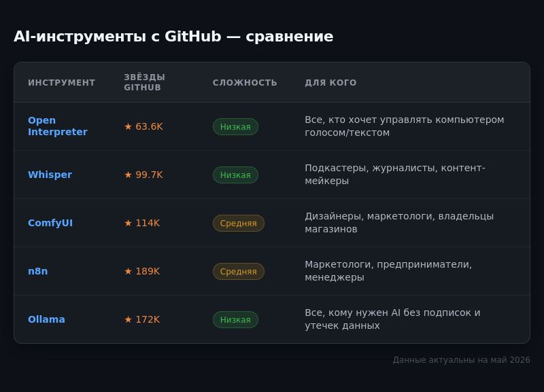Screen dimensions: 544x392
Task: Select the 114K star count
Action: [148, 223]
